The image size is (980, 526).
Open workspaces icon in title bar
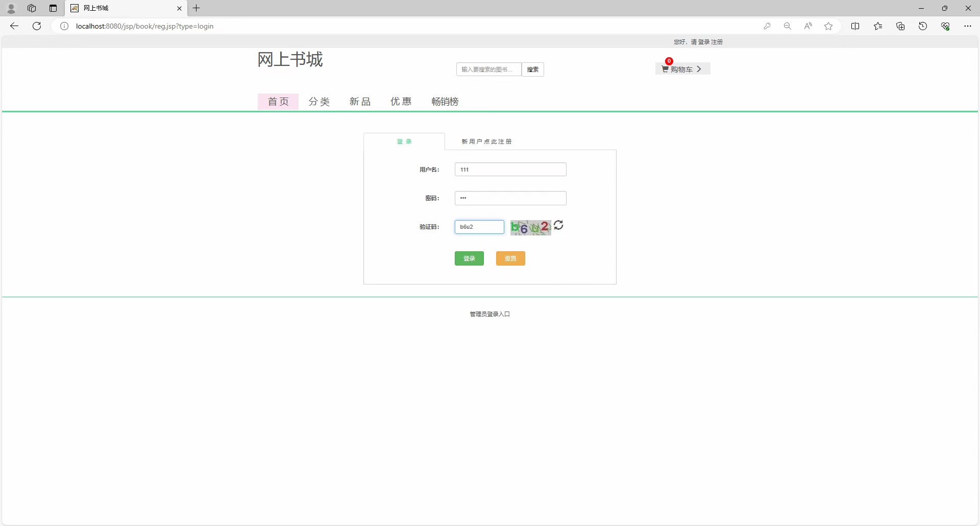pos(32,8)
